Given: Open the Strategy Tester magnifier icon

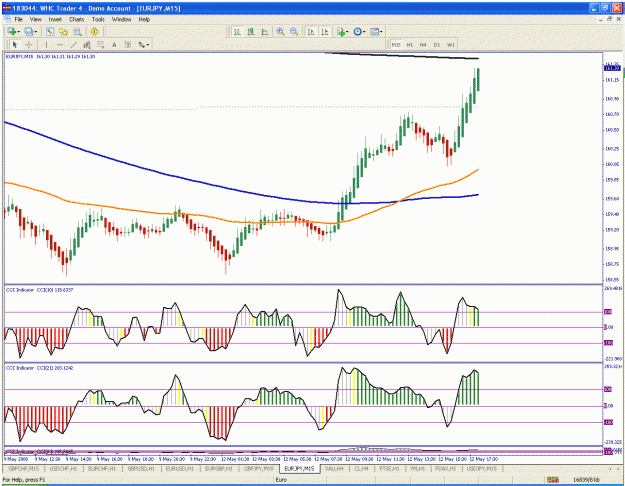Looking at the screenshot, I should point(77,31).
